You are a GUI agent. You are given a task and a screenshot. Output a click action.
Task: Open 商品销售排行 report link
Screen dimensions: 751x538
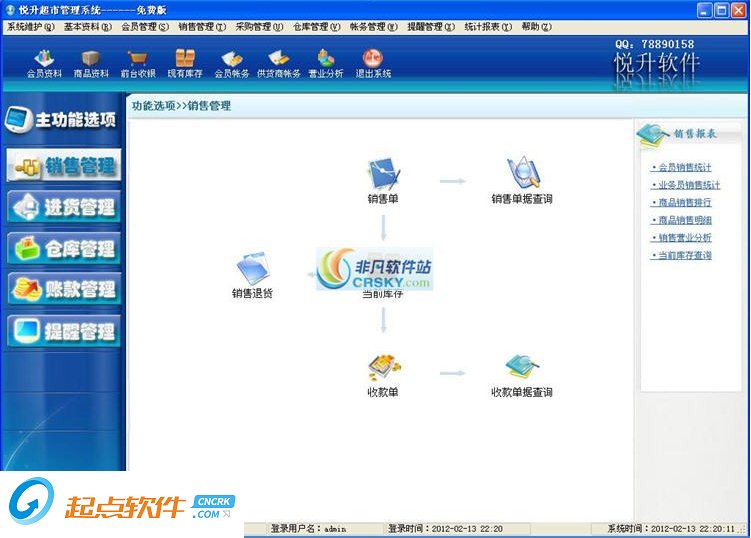pyautogui.click(x=681, y=202)
